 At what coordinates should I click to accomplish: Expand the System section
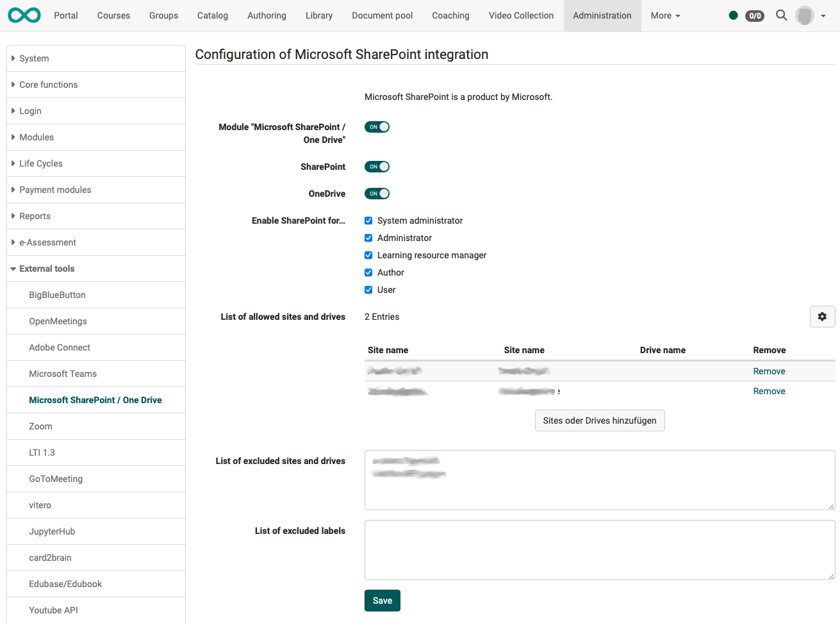click(96, 58)
